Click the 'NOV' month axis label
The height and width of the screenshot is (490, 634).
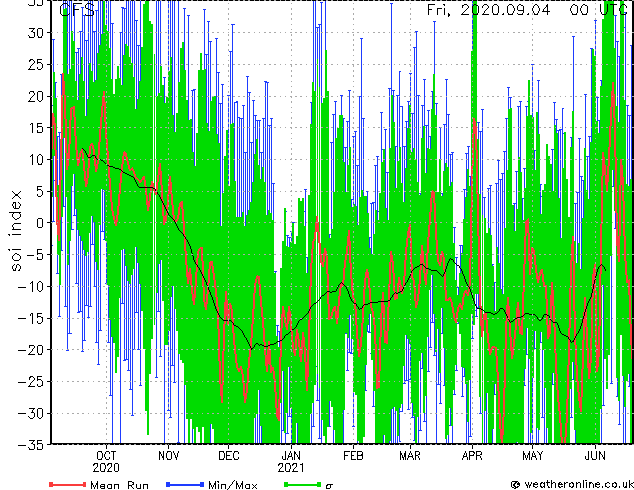click(x=168, y=456)
